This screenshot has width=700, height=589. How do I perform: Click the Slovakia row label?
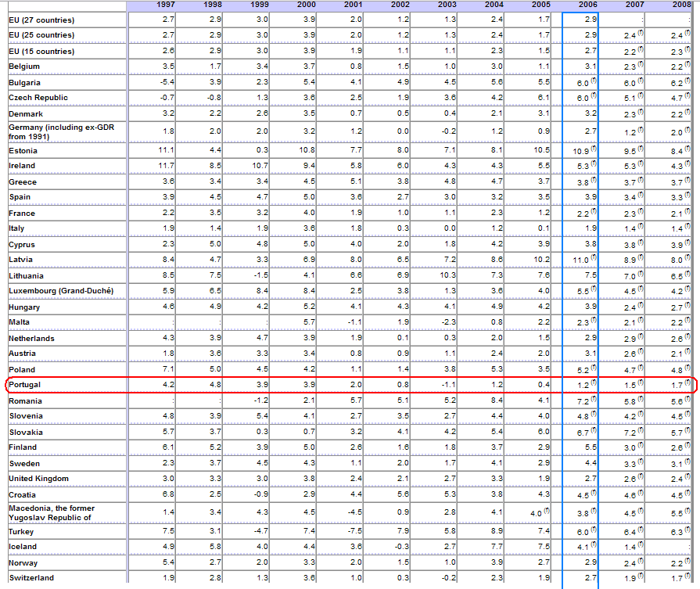[26, 433]
